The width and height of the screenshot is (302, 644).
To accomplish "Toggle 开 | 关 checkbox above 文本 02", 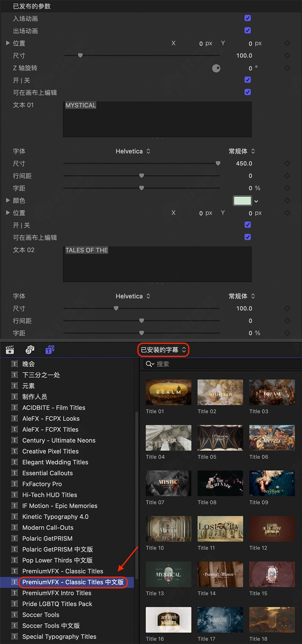I will (x=248, y=225).
